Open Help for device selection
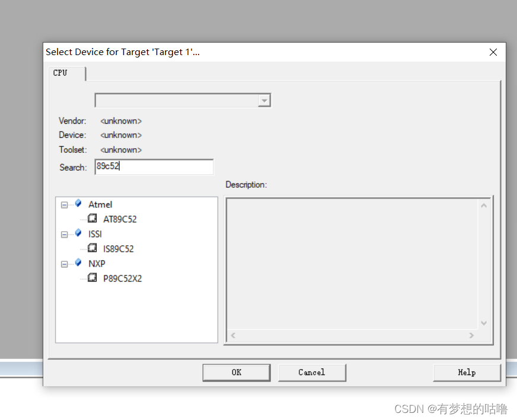 [x=467, y=373]
